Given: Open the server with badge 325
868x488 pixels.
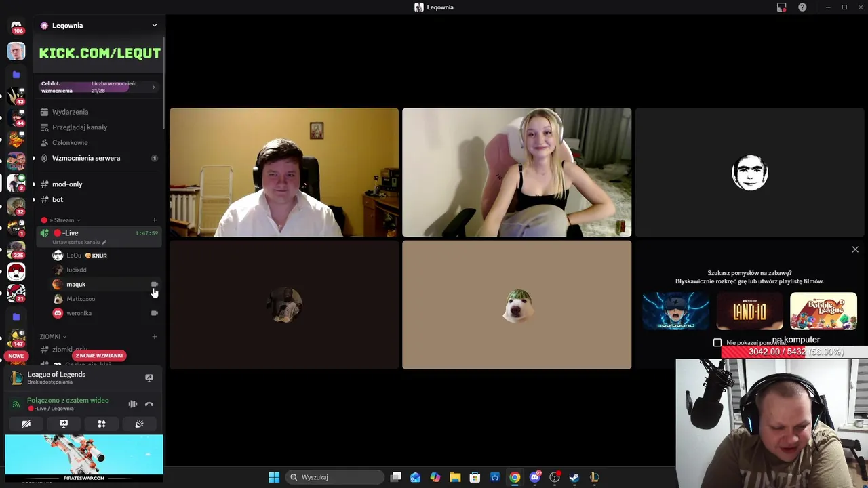Looking at the screenshot, I should [16, 250].
